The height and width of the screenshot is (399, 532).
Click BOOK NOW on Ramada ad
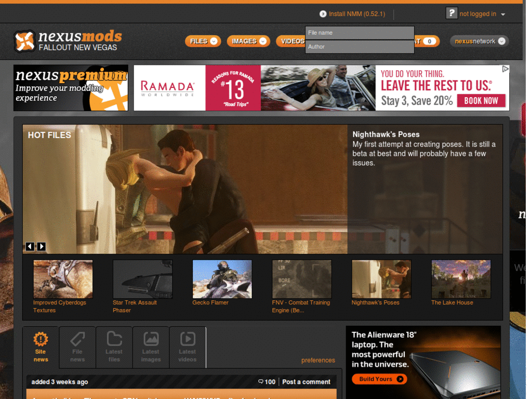tap(481, 101)
